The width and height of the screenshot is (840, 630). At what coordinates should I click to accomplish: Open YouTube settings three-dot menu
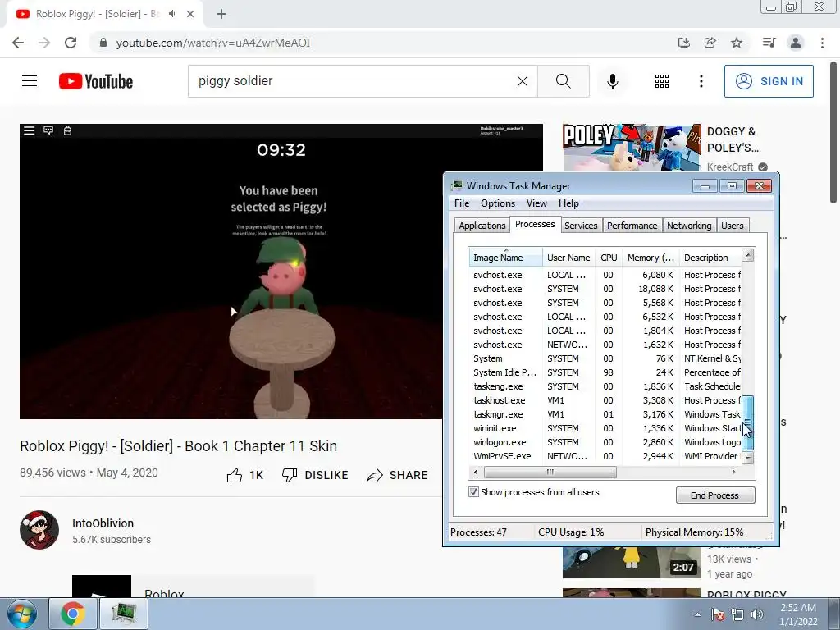pyautogui.click(x=701, y=81)
